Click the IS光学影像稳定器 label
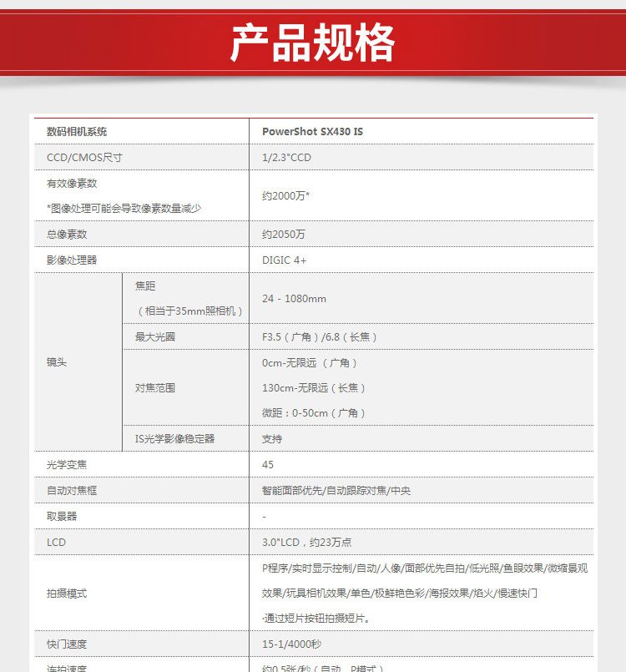 click(174, 439)
